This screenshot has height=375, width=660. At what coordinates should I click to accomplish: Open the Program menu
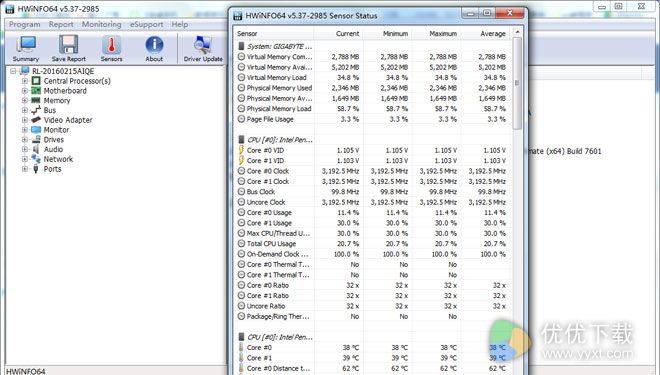pos(25,24)
